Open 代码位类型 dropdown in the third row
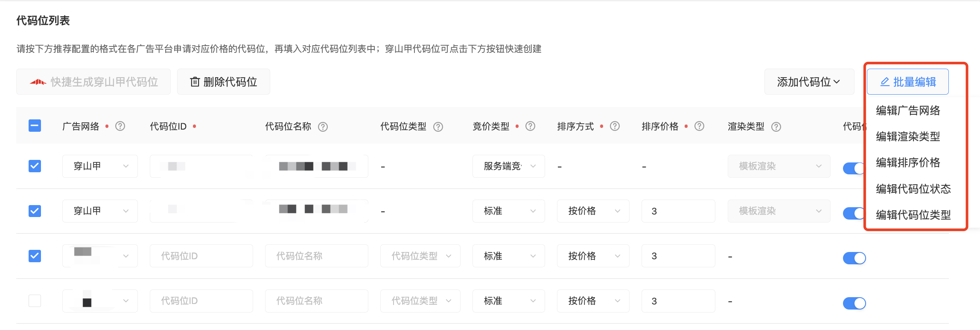This screenshot has width=980, height=330. click(420, 256)
